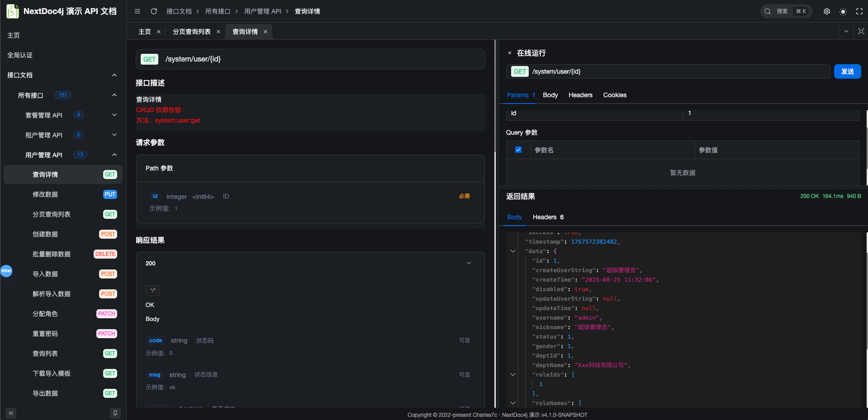Switch to the 分页查询列表 tab
Viewport: 868px width, 420px height.
pyautogui.click(x=192, y=32)
